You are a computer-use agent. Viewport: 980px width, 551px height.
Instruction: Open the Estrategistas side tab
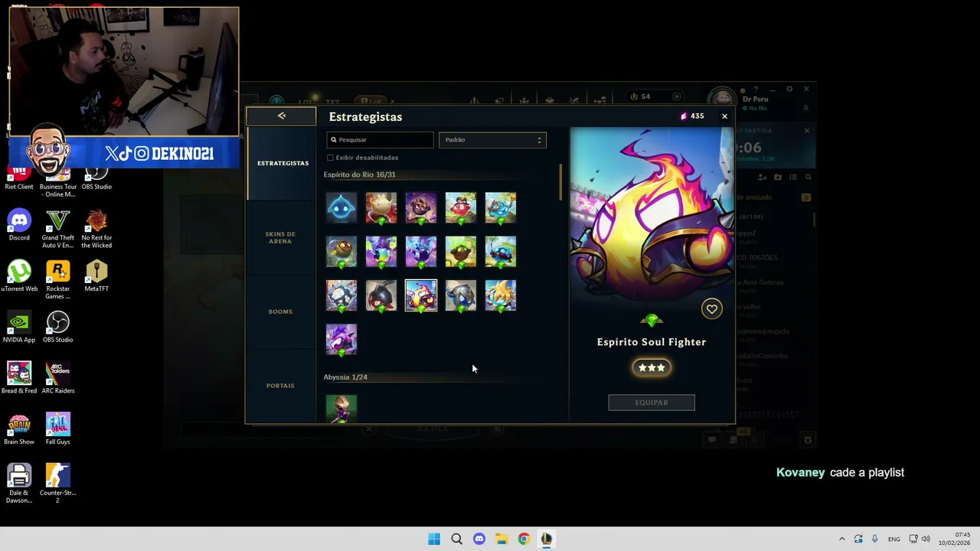[x=283, y=163]
